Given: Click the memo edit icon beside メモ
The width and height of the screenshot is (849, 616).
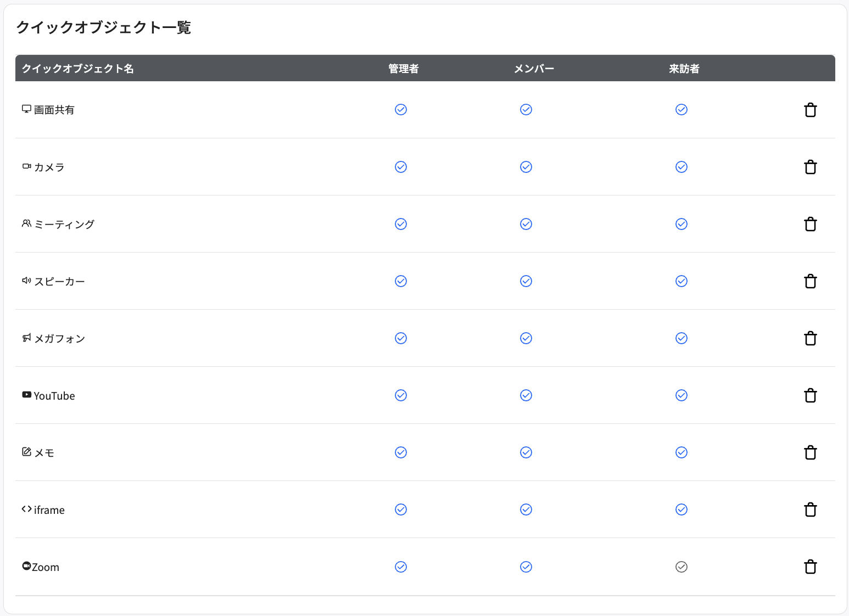Looking at the screenshot, I should [x=26, y=451].
